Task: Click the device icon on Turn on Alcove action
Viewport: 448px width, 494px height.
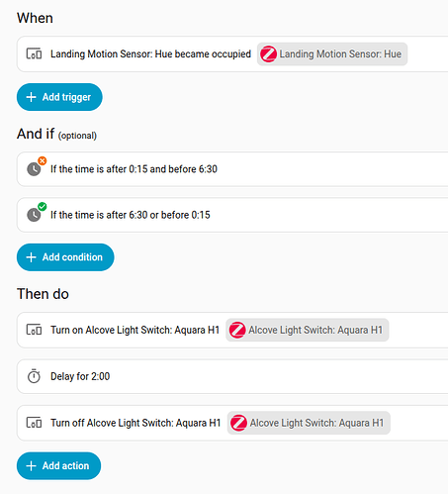Action: coord(34,330)
